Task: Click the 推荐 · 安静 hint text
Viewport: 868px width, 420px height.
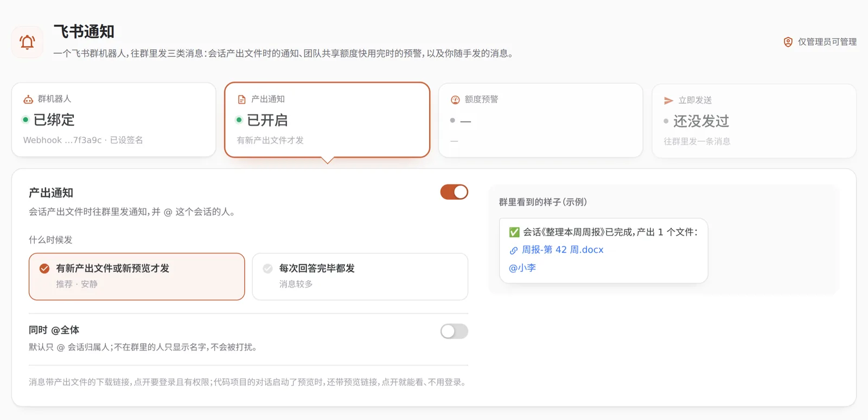Action: pos(76,284)
